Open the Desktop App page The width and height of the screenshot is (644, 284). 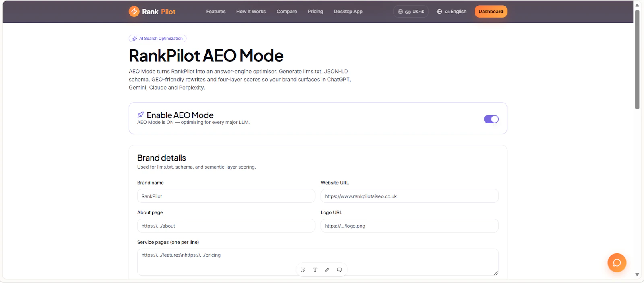348,12
